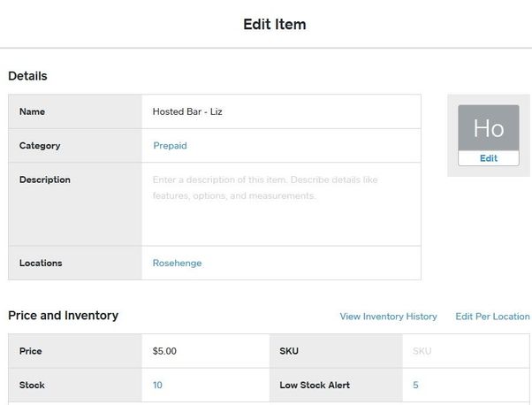This screenshot has width=532, height=405.
Task: Click the Name row label
Action: (x=32, y=112)
